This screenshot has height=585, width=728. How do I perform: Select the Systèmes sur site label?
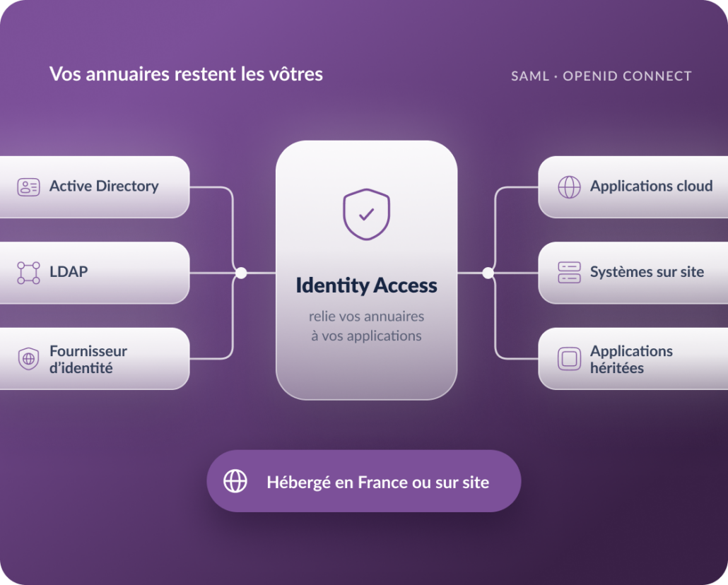click(x=647, y=272)
